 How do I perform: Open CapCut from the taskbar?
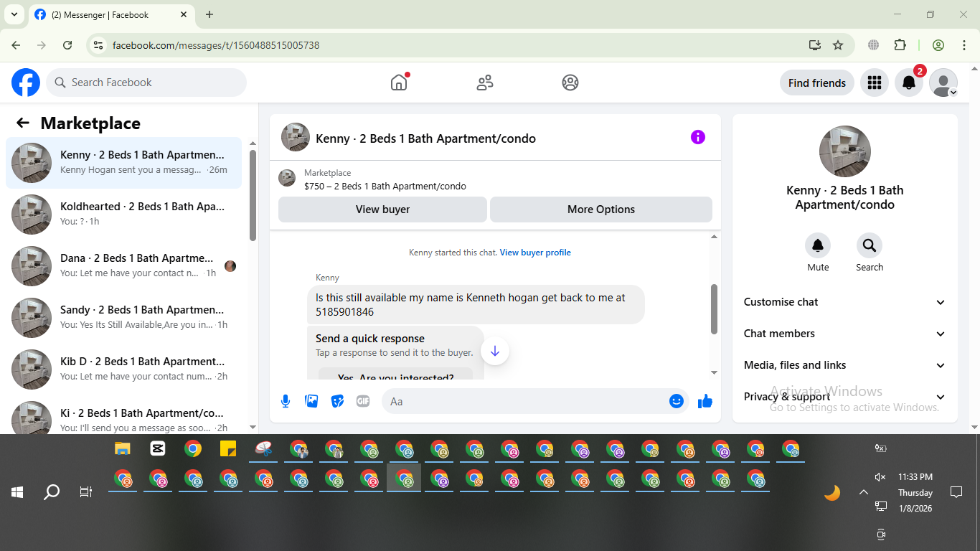pyautogui.click(x=158, y=449)
